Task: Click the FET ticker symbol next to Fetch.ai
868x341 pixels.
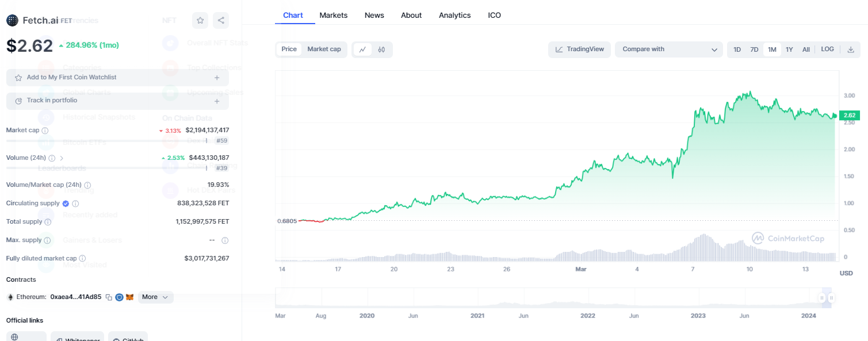Action: 67,21
